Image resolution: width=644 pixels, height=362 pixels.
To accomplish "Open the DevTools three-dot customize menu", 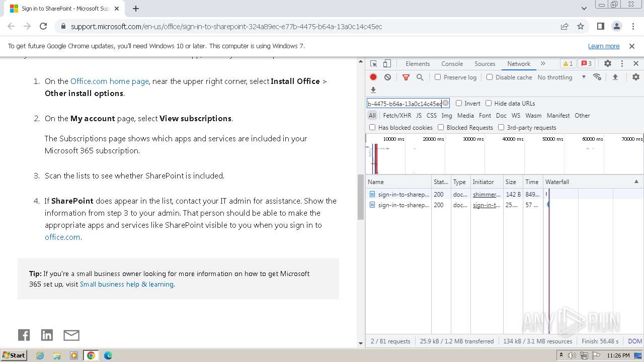I will (622, 64).
